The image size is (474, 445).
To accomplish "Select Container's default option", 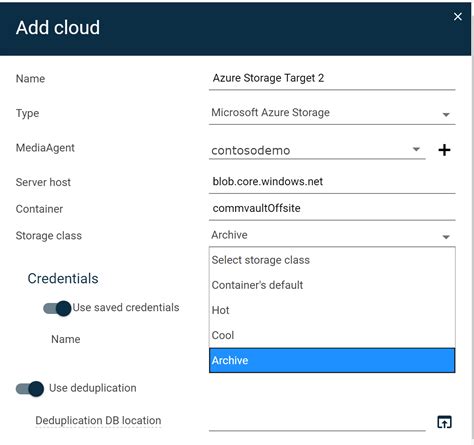I will click(332, 285).
